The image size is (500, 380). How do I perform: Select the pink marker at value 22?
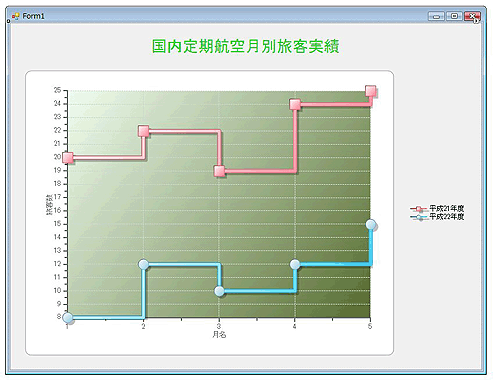143,131
